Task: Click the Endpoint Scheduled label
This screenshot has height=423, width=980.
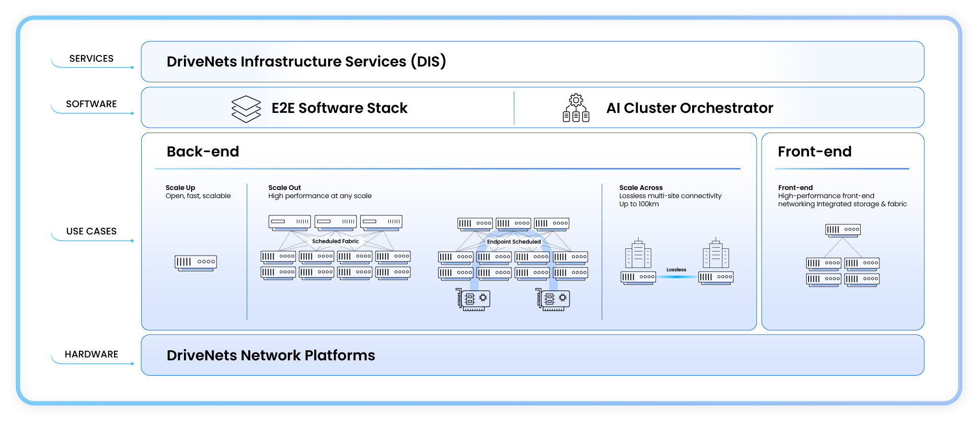Action: pyautogui.click(x=513, y=242)
